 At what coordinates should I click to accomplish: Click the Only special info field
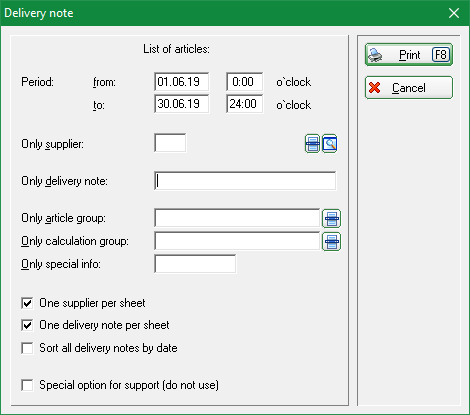[195, 264]
